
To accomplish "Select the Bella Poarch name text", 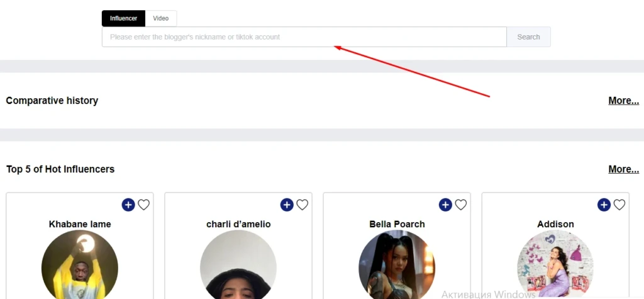I will point(397,224).
